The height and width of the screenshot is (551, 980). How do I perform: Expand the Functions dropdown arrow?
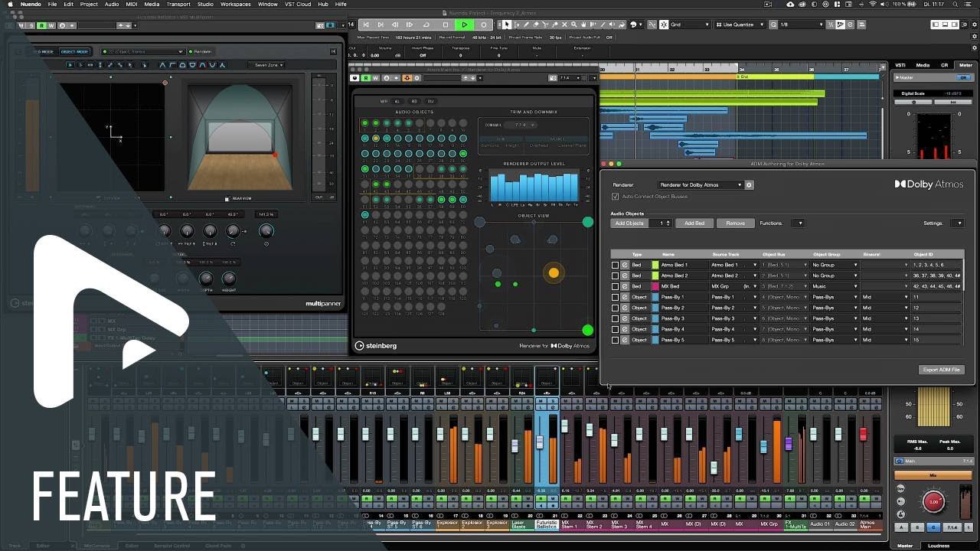(799, 223)
